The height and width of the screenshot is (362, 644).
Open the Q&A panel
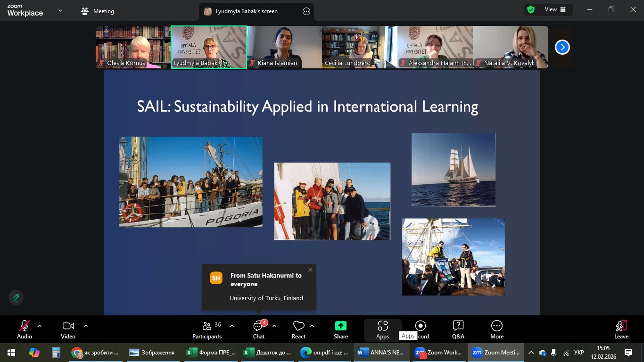pyautogui.click(x=458, y=329)
